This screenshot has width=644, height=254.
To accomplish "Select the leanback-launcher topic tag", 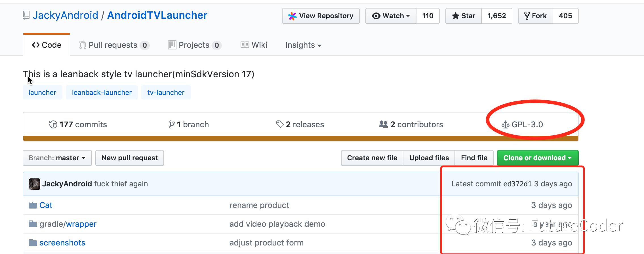I will (x=102, y=92).
